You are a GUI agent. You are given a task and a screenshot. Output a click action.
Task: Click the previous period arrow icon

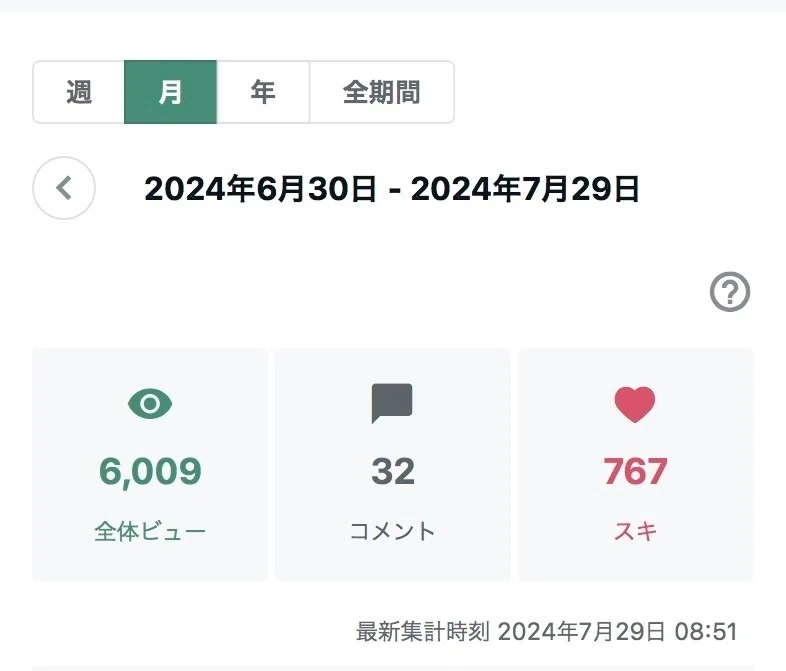[64, 188]
